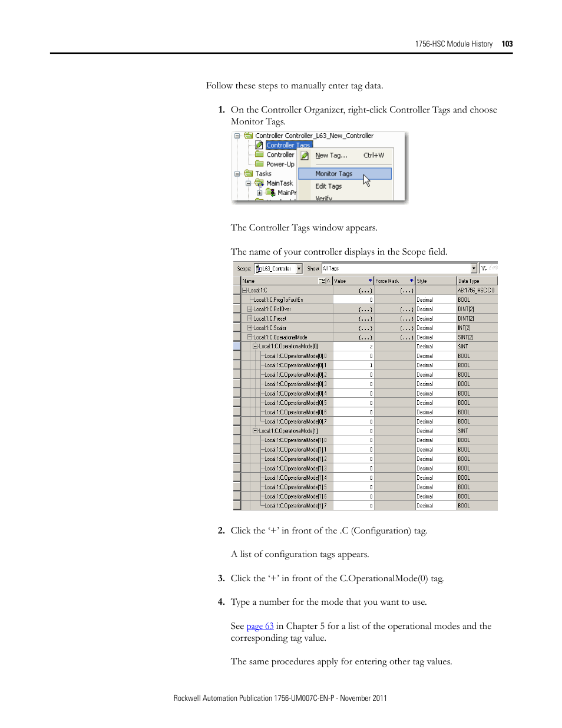Expand the Local:1:C.RollOver tag
The height and width of the screenshot is (728, 562).
[x=250, y=309]
